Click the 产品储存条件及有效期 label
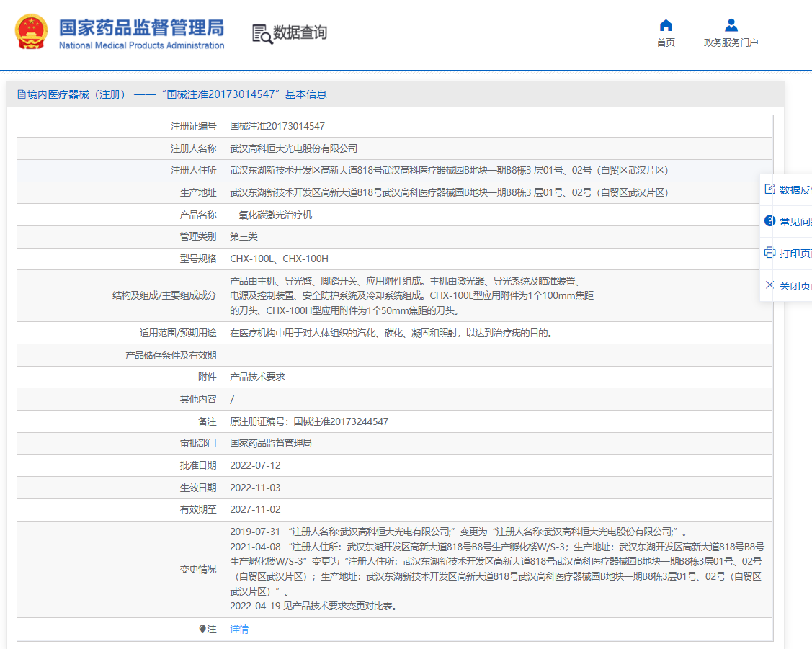 coord(171,355)
